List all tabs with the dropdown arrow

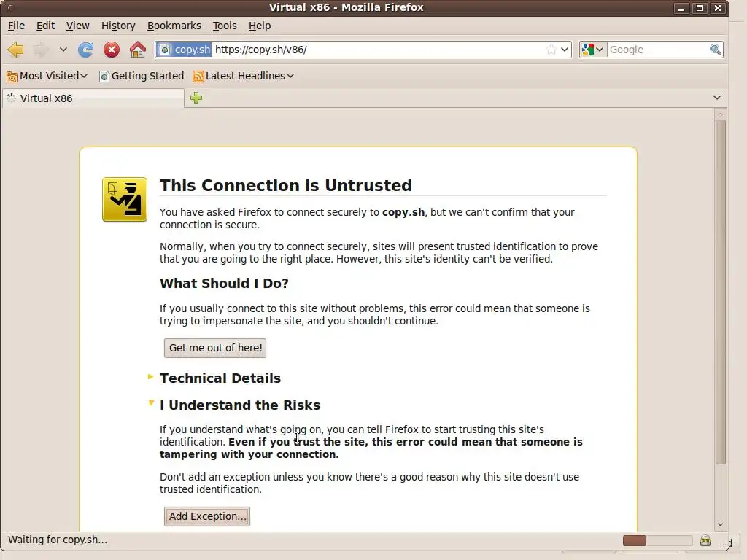pos(716,98)
